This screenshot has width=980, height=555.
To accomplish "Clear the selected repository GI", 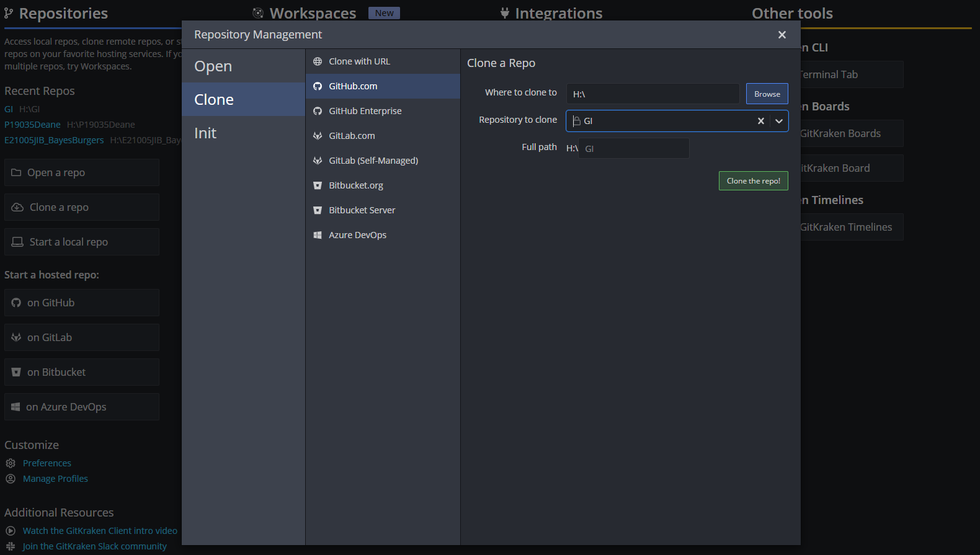I will [x=760, y=121].
